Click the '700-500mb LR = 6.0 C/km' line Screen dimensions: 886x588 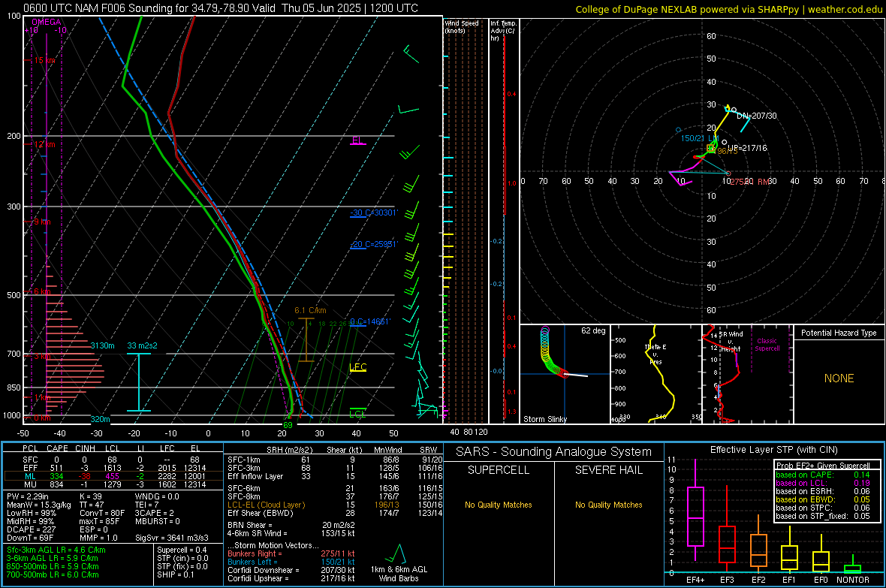(x=53, y=575)
